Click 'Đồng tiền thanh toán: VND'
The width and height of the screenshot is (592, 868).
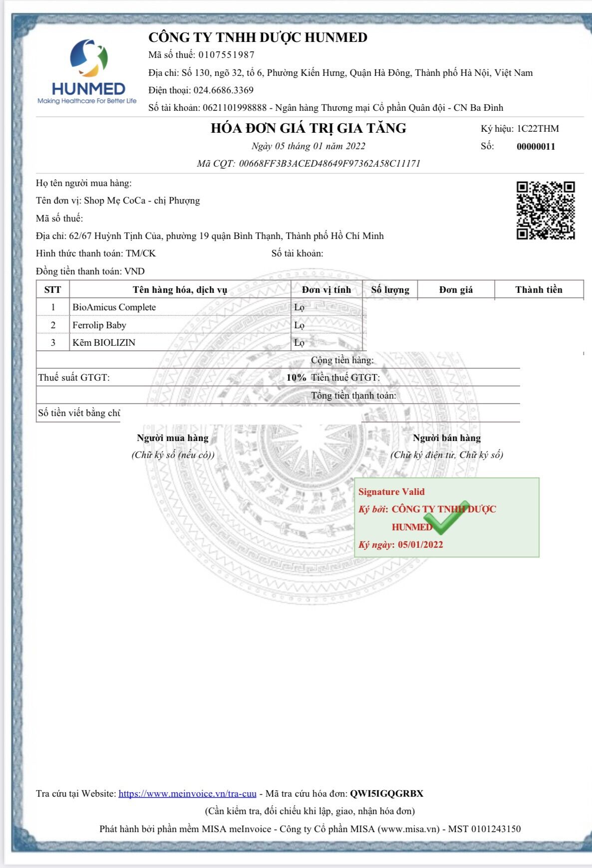point(90,271)
